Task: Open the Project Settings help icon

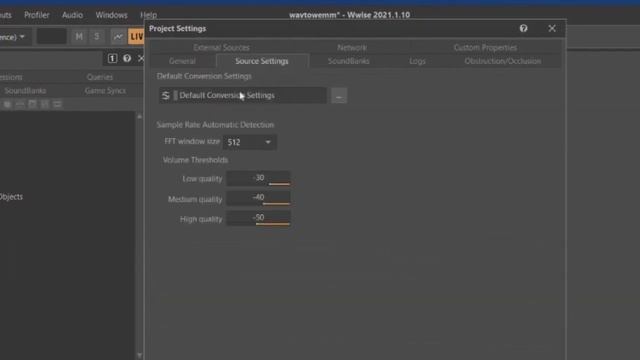Action: pos(523,28)
